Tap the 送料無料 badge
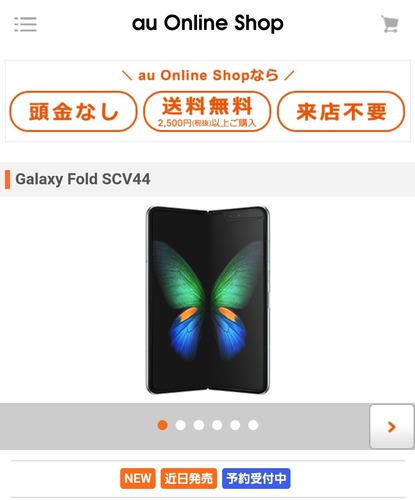This screenshot has height=500, width=415. (207, 111)
